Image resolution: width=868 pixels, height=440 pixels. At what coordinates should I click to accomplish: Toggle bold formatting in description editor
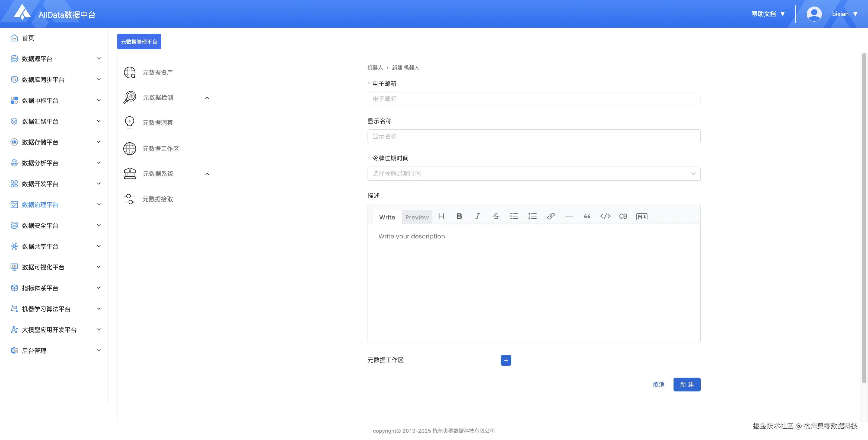(459, 216)
